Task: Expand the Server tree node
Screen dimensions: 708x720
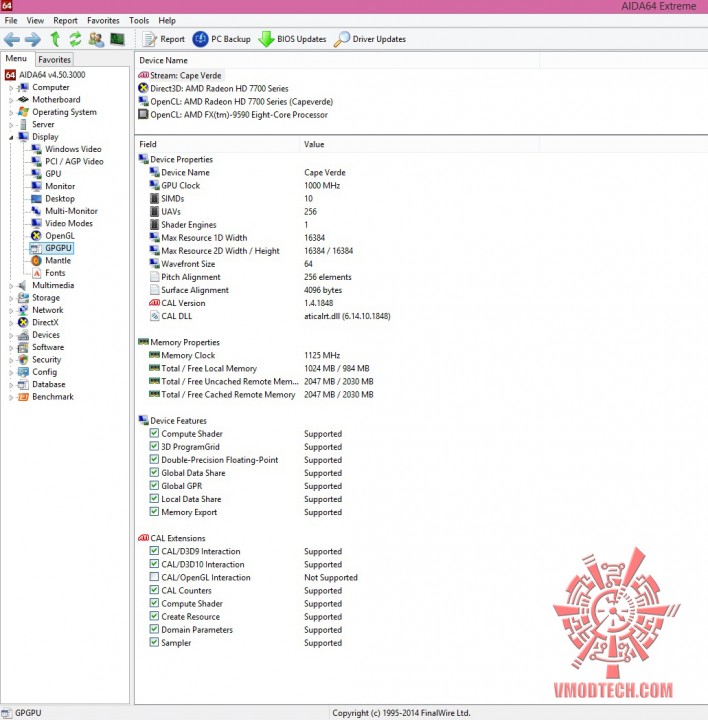Action: point(11,125)
